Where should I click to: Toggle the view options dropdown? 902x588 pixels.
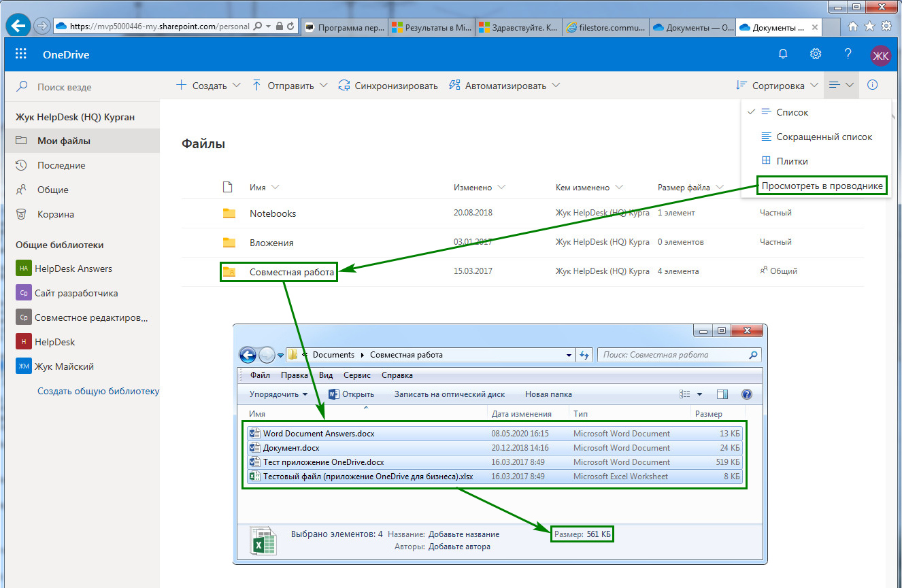[841, 86]
